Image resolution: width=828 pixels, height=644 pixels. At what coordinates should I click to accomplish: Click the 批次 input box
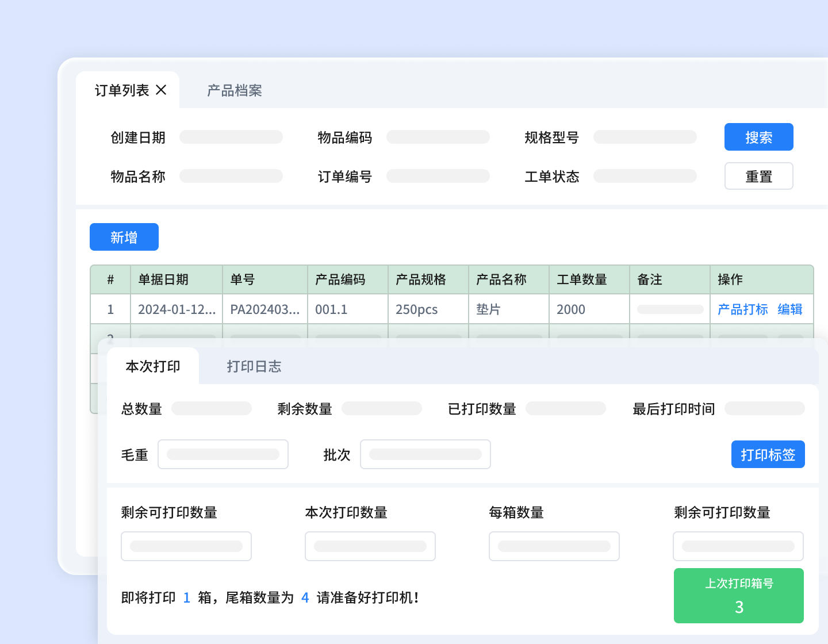tap(425, 454)
